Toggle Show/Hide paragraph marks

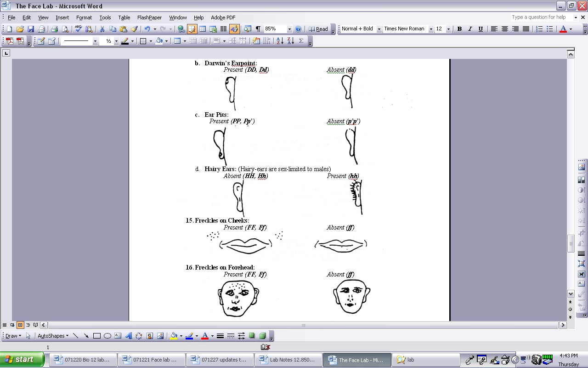coord(258,29)
